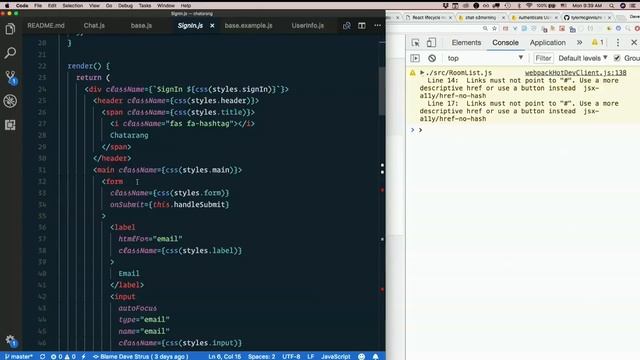Open the Search magnifier in VS Code sidebar
Viewport: 640px width, 360px height.
click(10, 53)
